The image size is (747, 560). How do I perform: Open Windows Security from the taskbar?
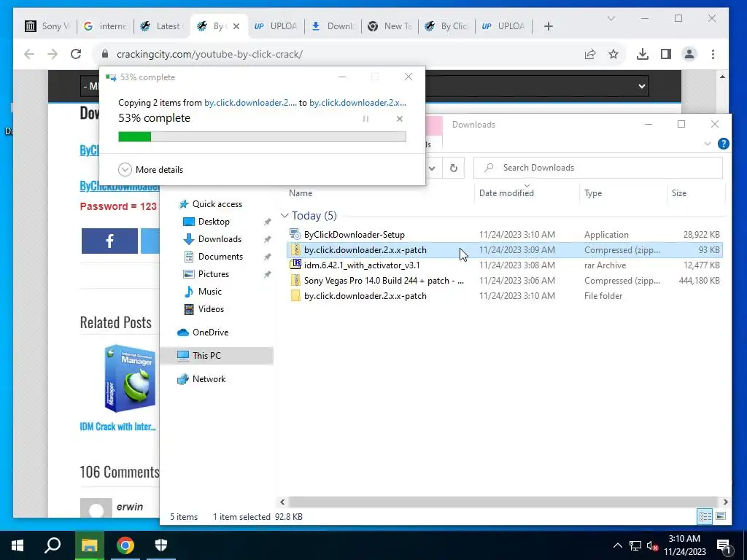click(x=161, y=545)
